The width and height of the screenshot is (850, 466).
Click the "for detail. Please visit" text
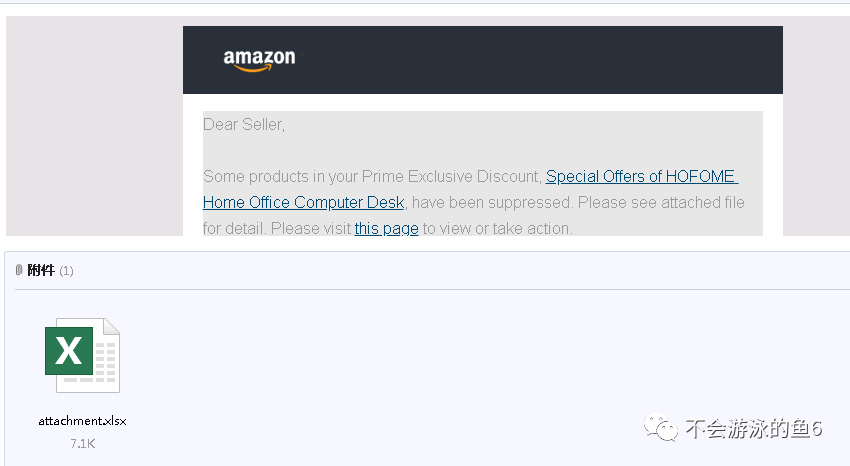pos(277,228)
